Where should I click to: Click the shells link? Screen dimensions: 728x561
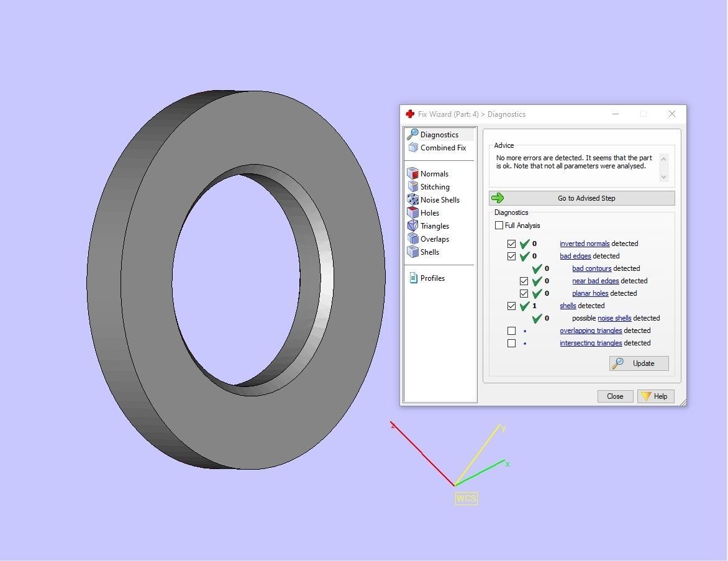click(568, 306)
